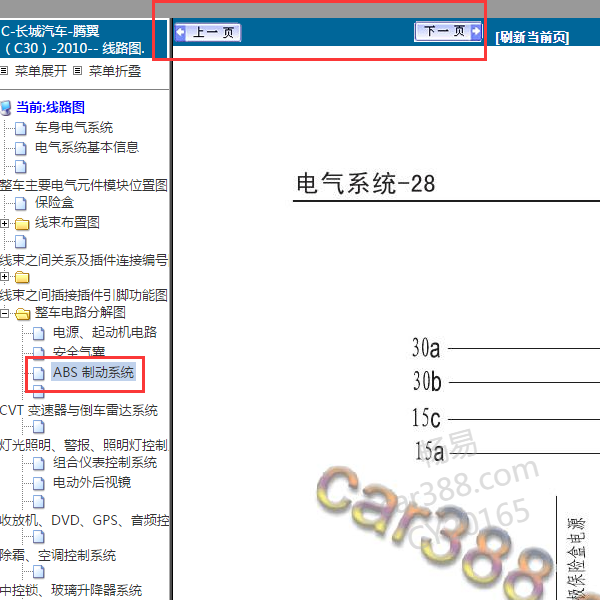
Task: Select the 整车电路分解图 folder label
Action: point(80,312)
